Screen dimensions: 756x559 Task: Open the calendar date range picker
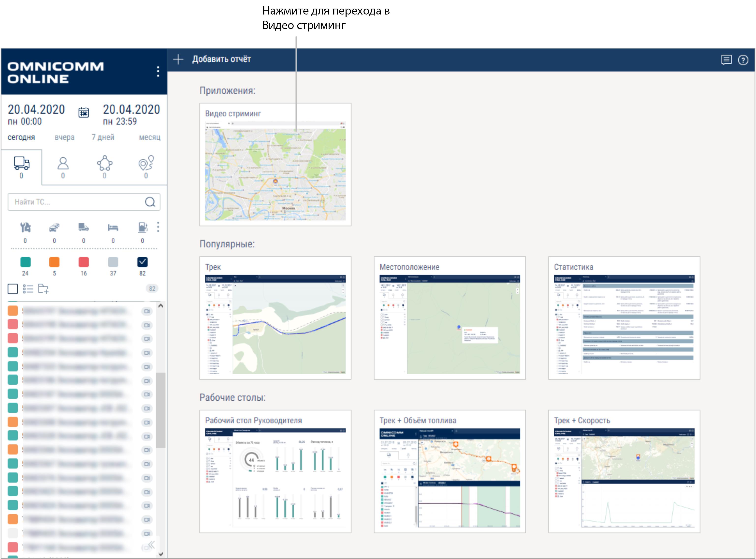click(84, 112)
